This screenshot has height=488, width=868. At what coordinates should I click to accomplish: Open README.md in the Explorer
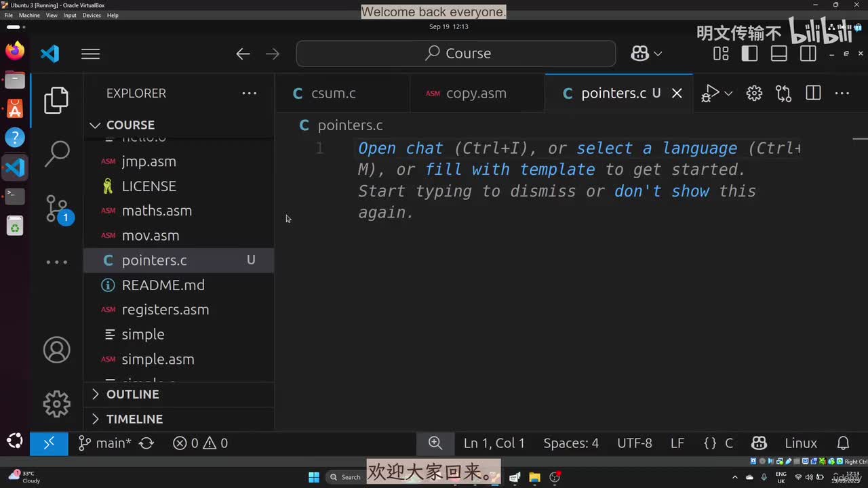[178, 285]
